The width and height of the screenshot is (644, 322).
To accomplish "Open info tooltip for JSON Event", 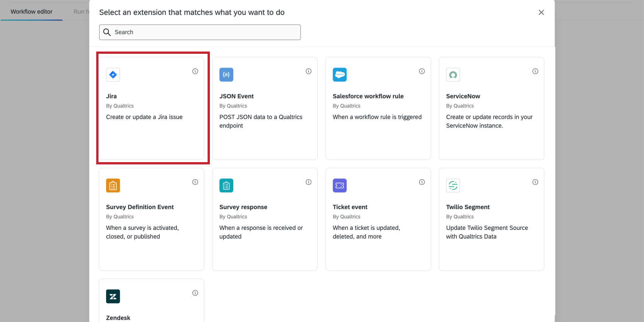I will pos(309,71).
